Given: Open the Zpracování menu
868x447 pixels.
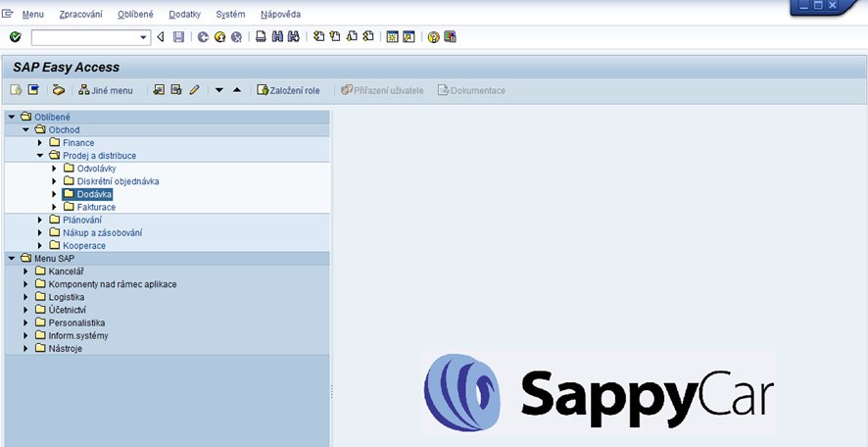Looking at the screenshot, I should tap(80, 15).
